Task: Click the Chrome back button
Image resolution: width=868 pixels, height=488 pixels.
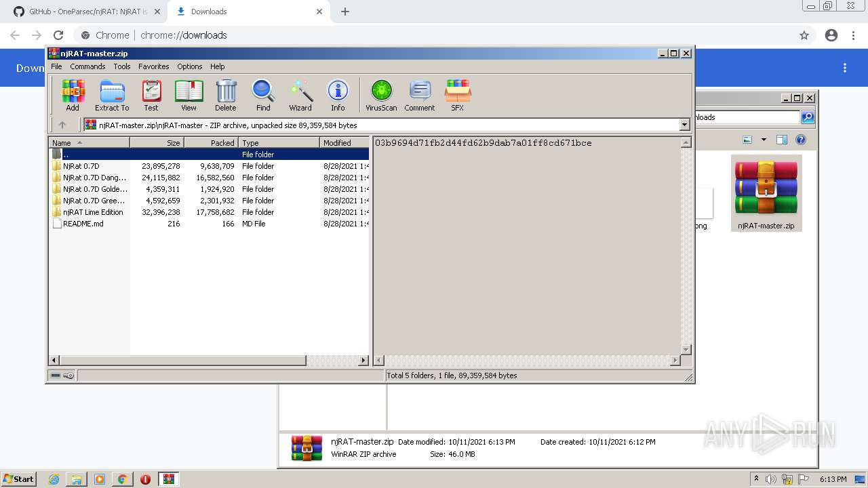Action: click(x=15, y=35)
